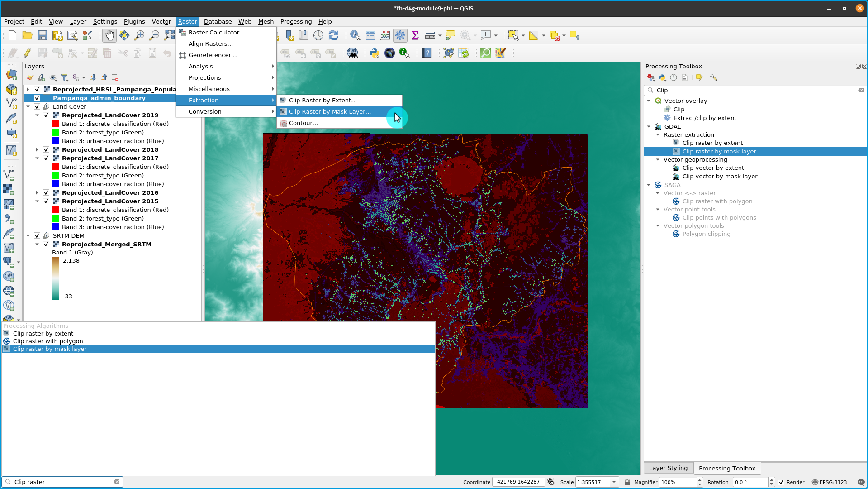The width and height of the screenshot is (868, 489).
Task: Choose the Zoom In magnifier tool
Action: (139, 35)
